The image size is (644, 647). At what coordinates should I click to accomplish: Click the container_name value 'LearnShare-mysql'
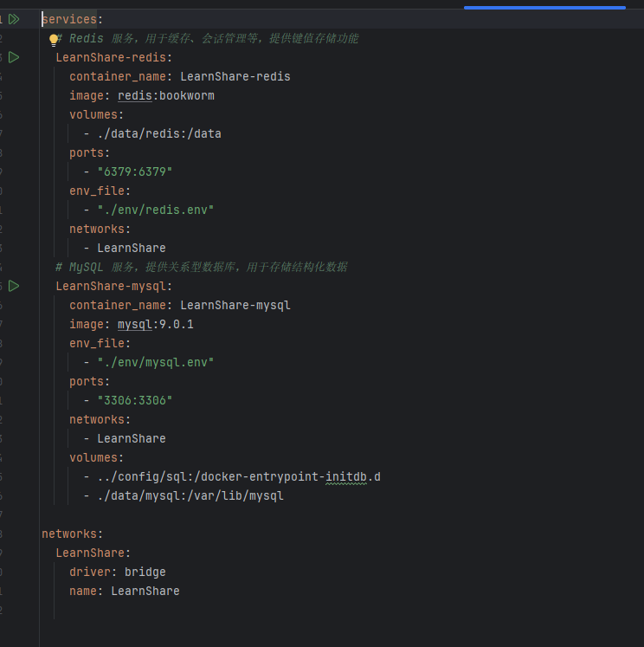click(235, 306)
